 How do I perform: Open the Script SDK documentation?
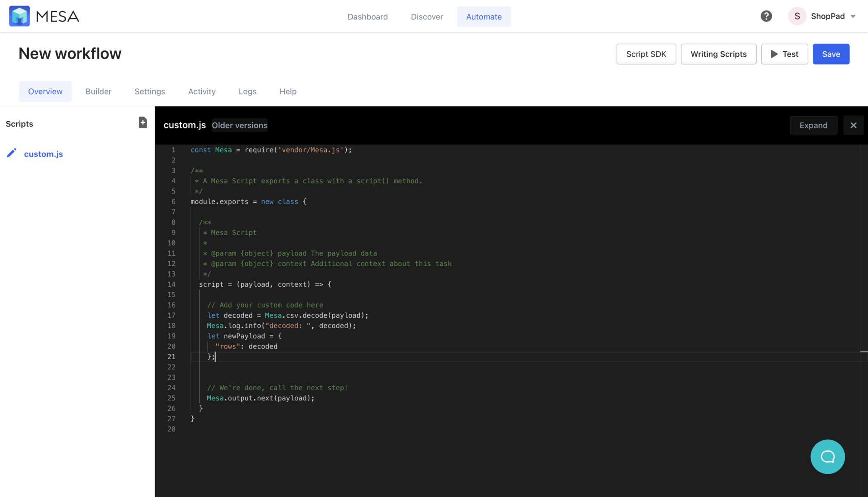coord(645,54)
